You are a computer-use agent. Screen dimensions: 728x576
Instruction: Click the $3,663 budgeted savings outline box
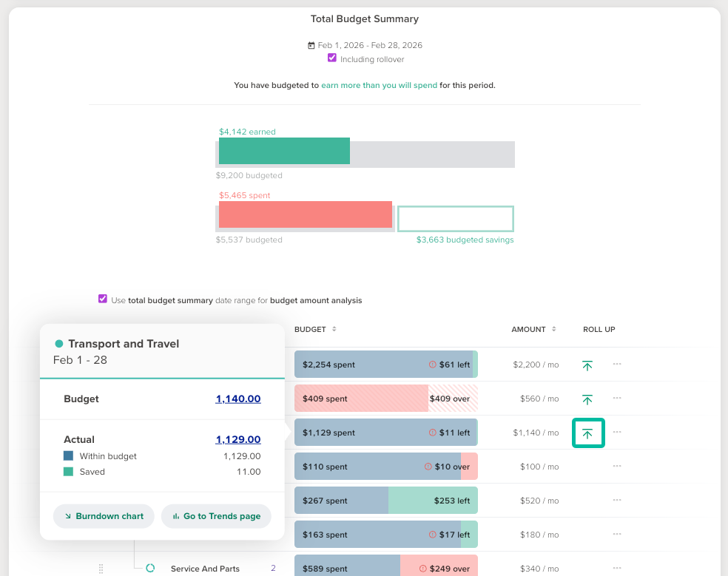pyautogui.click(x=456, y=219)
